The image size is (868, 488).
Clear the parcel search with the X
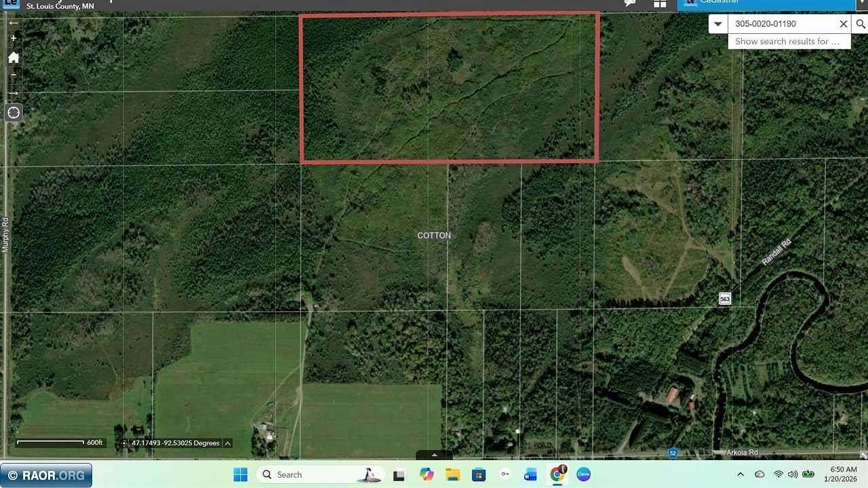[844, 24]
